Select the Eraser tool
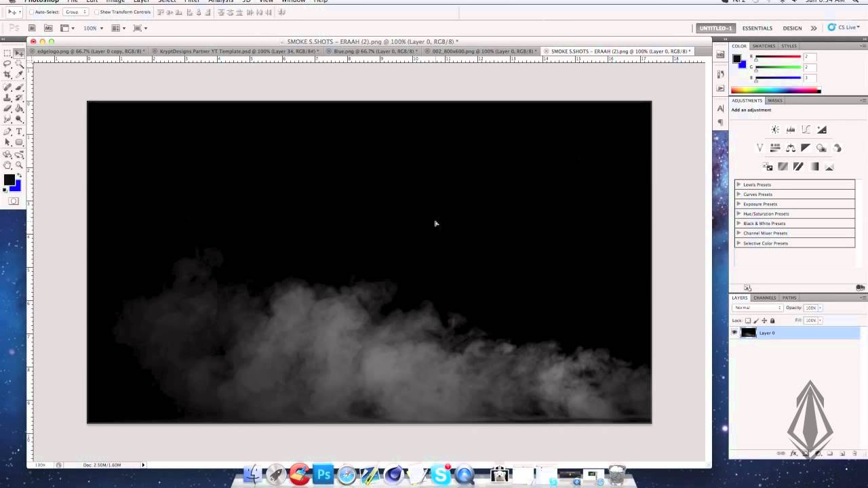 click(7, 108)
